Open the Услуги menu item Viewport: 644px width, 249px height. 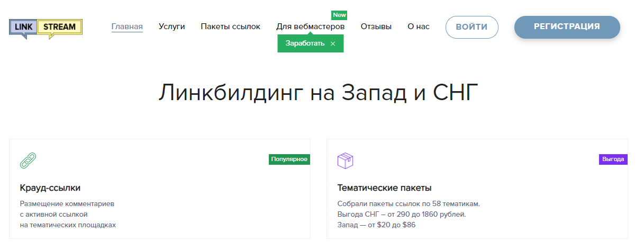tap(172, 26)
